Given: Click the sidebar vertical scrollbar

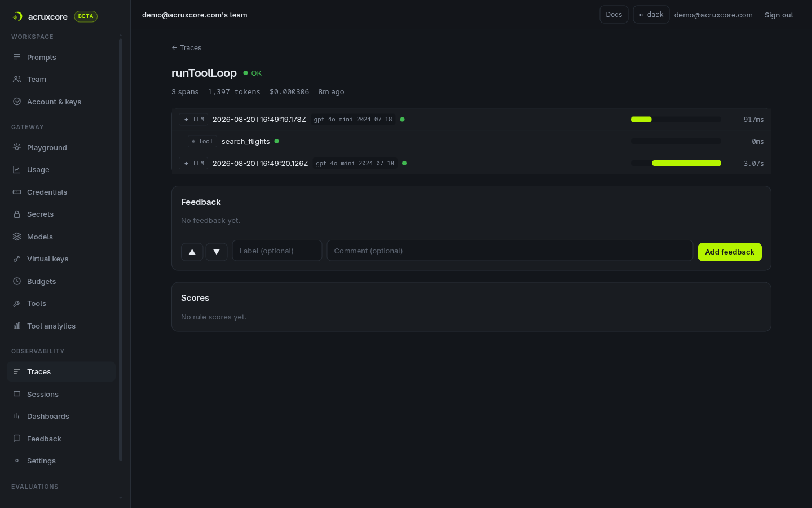Looking at the screenshot, I should pyautogui.click(x=121, y=248).
